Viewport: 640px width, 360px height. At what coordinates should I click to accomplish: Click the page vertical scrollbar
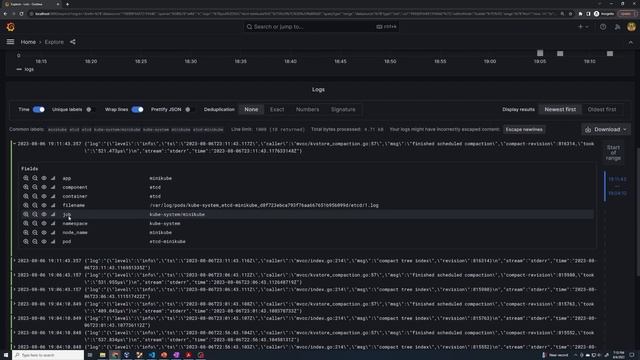(638, 212)
